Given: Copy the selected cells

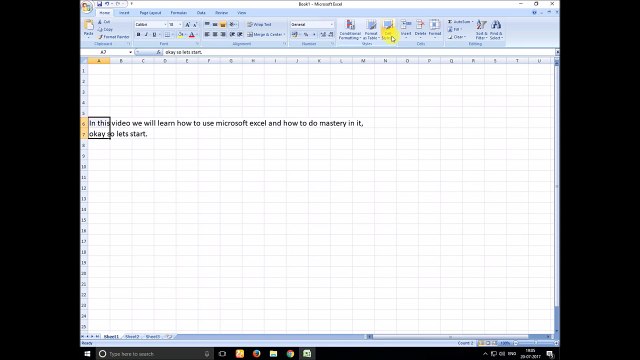Looking at the screenshot, I should coord(105,29).
